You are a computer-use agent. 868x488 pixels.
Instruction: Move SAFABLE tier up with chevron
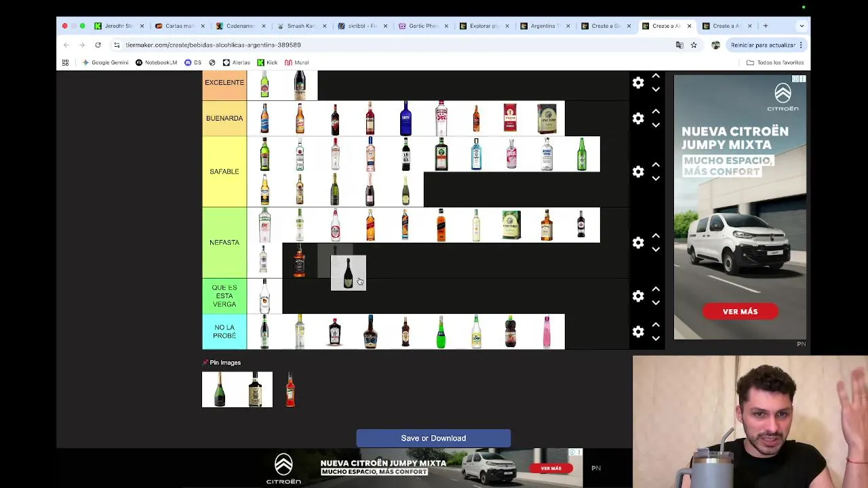(656, 165)
